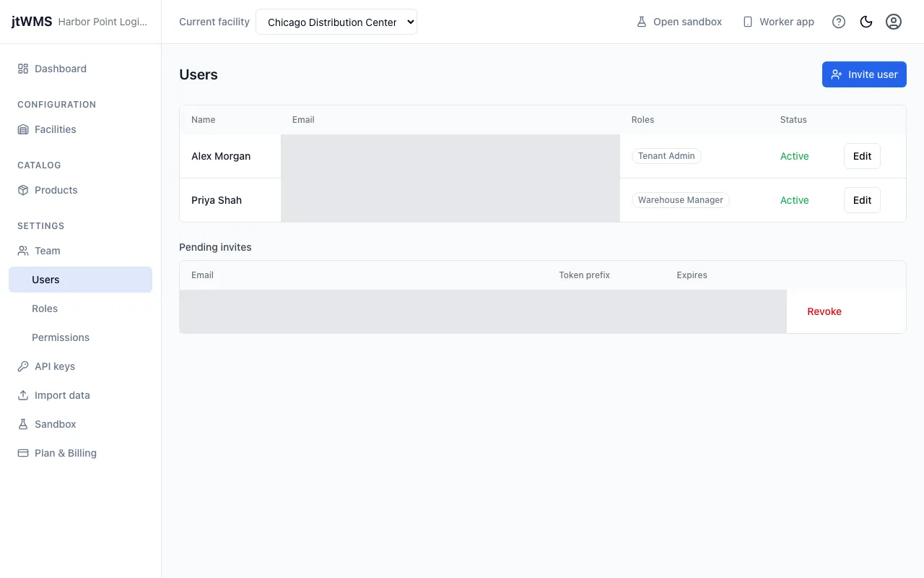Click Active status for Priya Shah
The height and width of the screenshot is (578, 924).
(794, 200)
